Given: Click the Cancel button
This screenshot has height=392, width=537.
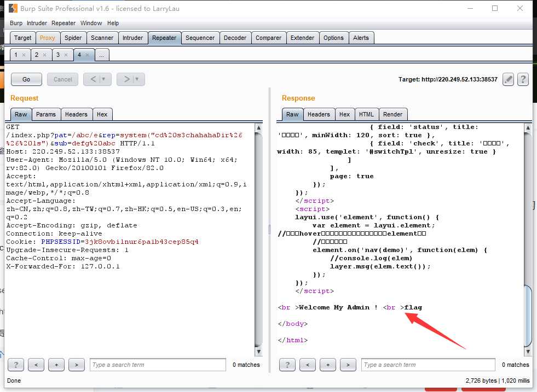Looking at the screenshot, I should [x=62, y=79].
